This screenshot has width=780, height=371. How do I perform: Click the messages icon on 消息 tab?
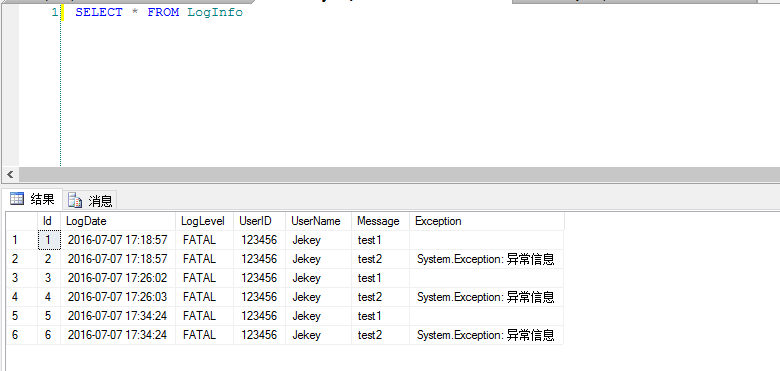pyautogui.click(x=75, y=200)
